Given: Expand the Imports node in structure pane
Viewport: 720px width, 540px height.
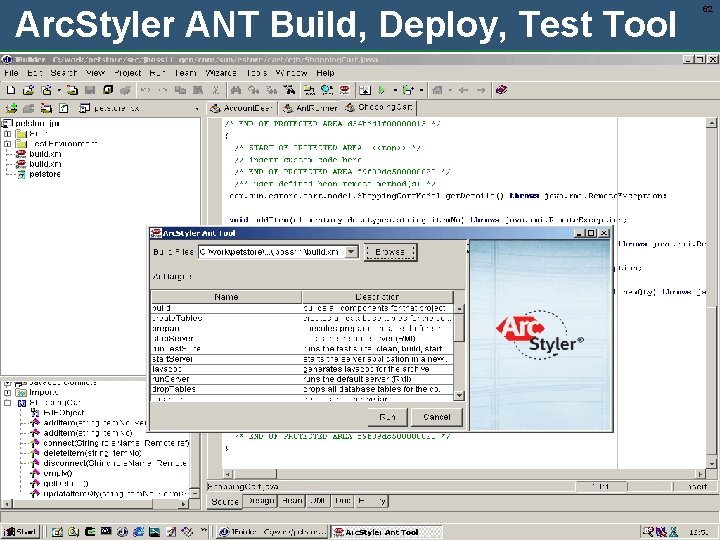Looking at the screenshot, I should click(7, 393).
